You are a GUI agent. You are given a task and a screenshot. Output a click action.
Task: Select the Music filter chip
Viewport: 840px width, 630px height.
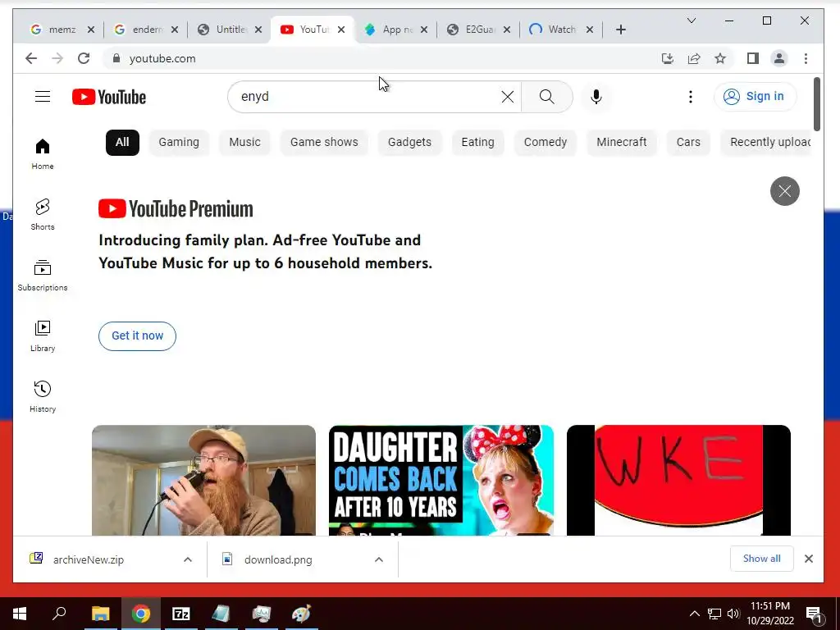coord(244,142)
